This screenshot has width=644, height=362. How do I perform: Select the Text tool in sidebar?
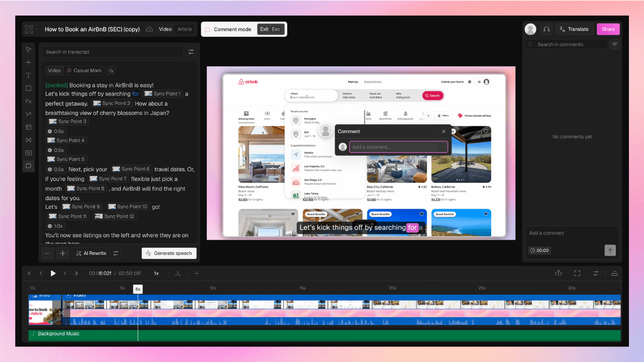(x=29, y=75)
